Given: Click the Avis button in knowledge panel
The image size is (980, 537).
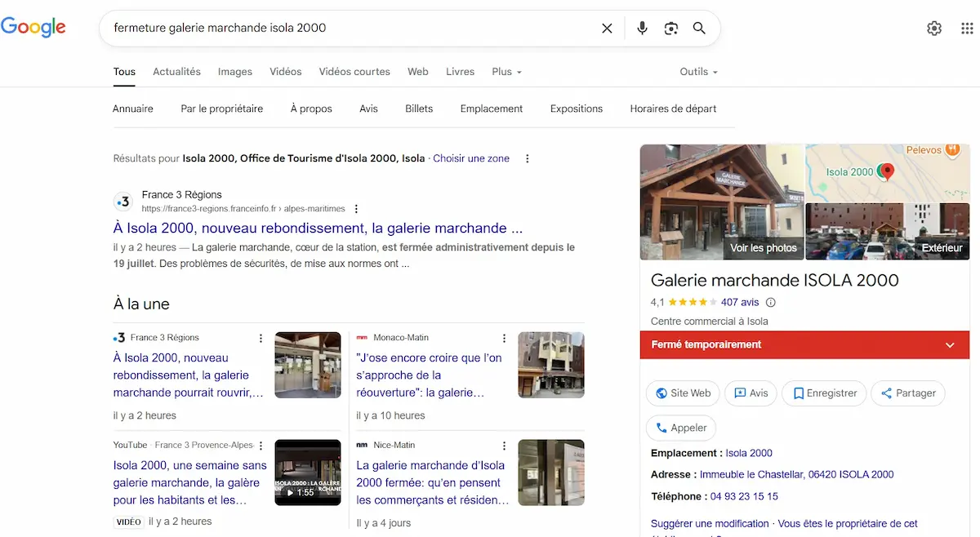Looking at the screenshot, I should pyautogui.click(x=751, y=393).
